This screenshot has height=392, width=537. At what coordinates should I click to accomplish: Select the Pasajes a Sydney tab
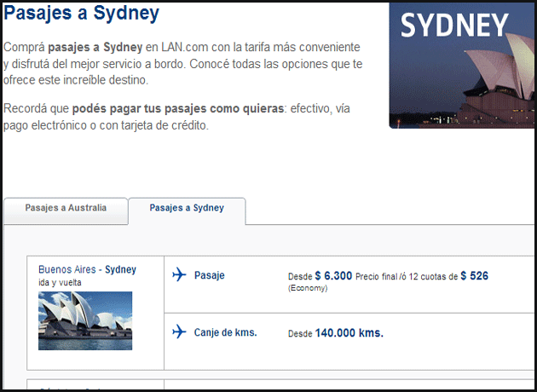187,208
